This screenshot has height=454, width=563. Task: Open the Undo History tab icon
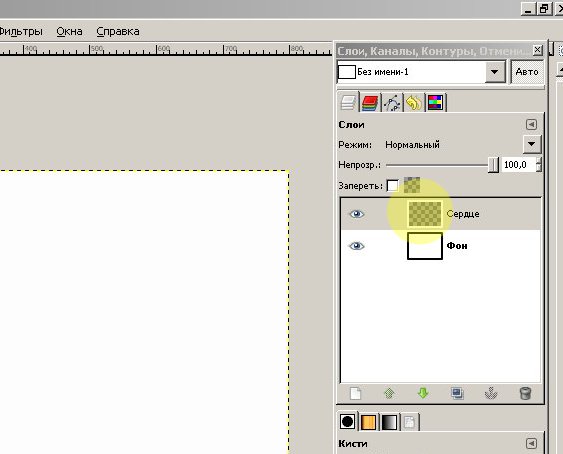coord(414,103)
